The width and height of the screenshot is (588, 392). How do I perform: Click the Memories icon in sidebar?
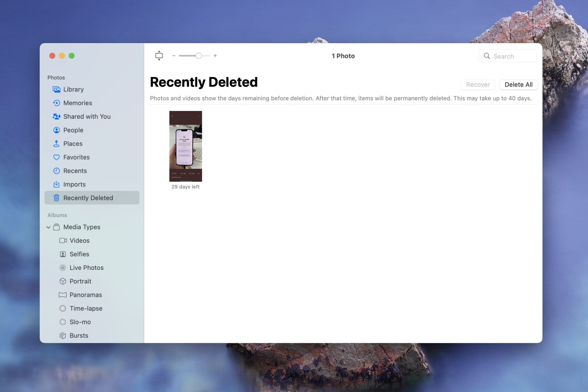tap(57, 103)
